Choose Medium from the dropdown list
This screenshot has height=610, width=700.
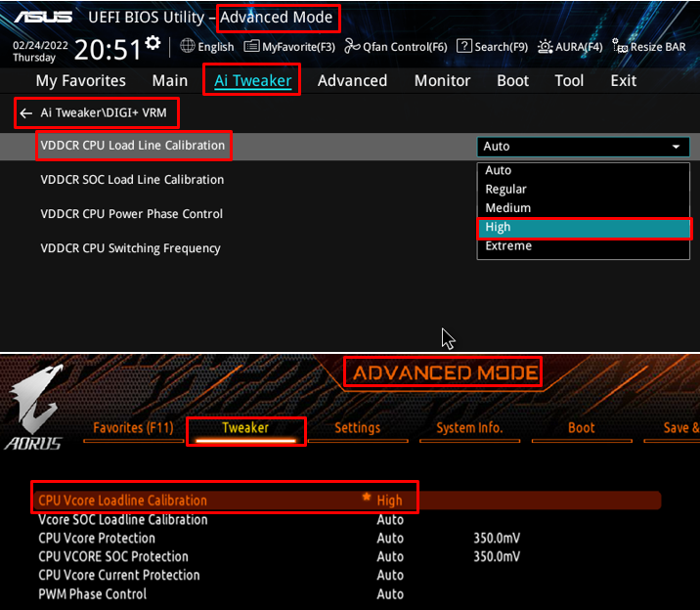[x=583, y=208]
